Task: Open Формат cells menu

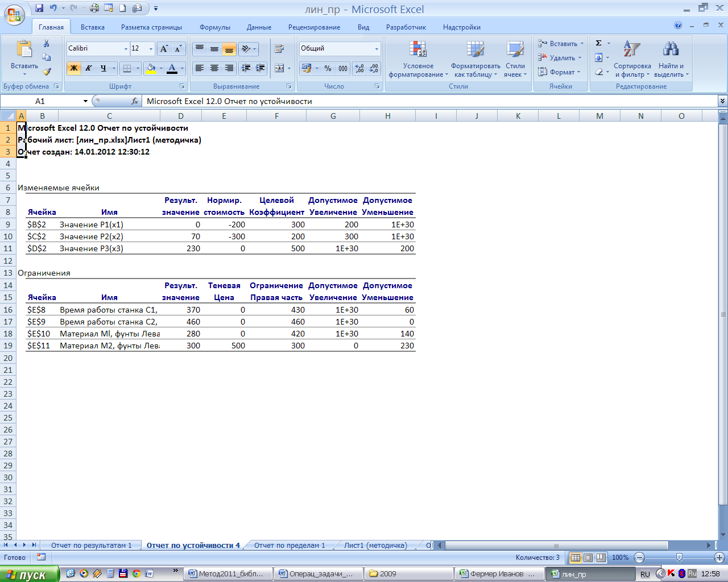Action: [559, 72]
